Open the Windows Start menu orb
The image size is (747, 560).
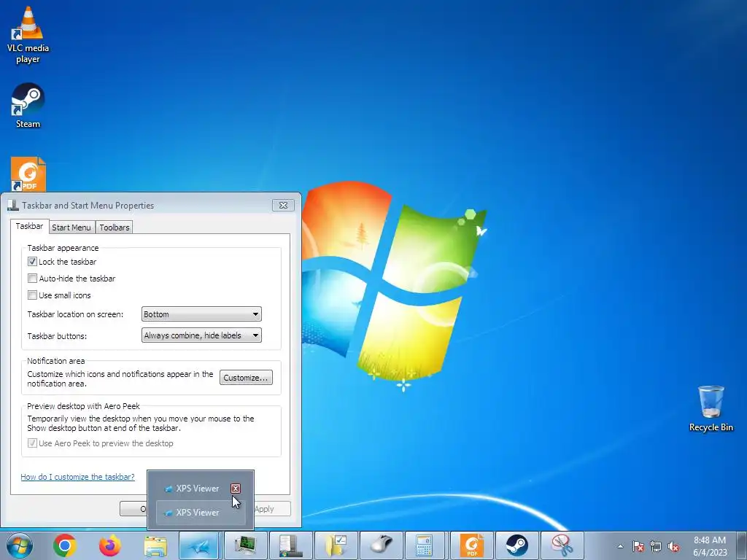[20, 545]
